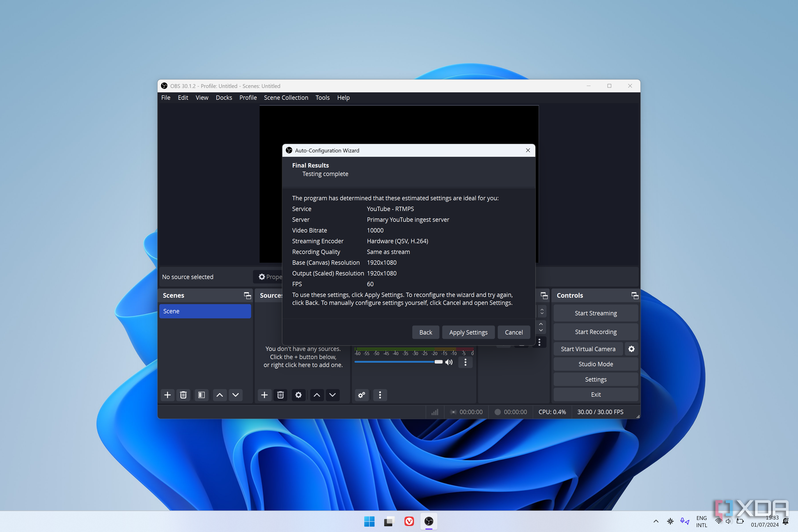Open source properties gear in Sources toolbar

click(298, 395)
